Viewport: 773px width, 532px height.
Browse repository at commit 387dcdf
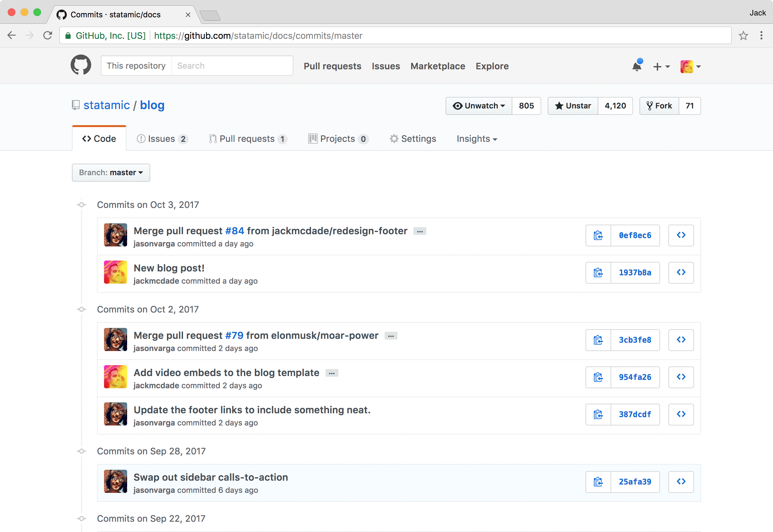[681, 415]
